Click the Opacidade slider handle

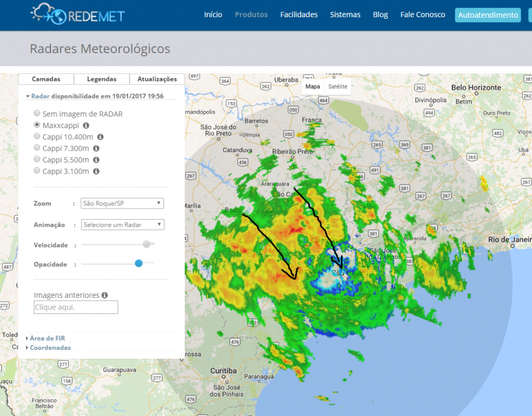139,263
